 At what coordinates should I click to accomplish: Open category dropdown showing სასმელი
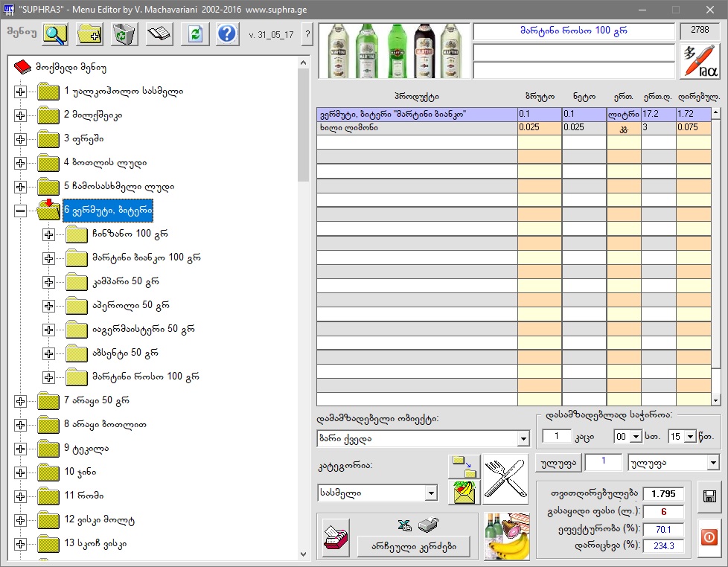point(431,493)
